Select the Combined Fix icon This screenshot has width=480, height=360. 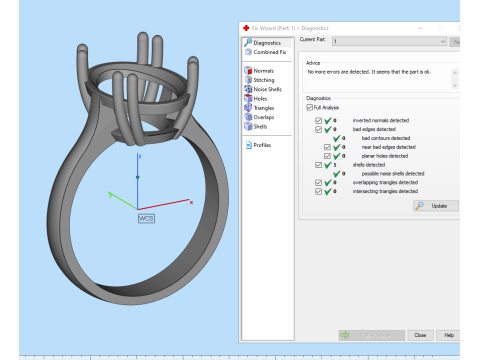pos(248,52)
